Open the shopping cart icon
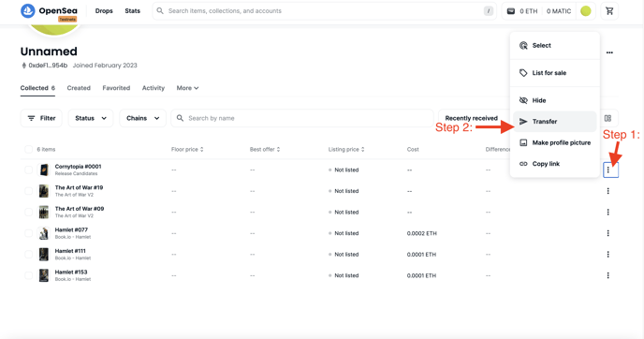 (x=609, y=11)
